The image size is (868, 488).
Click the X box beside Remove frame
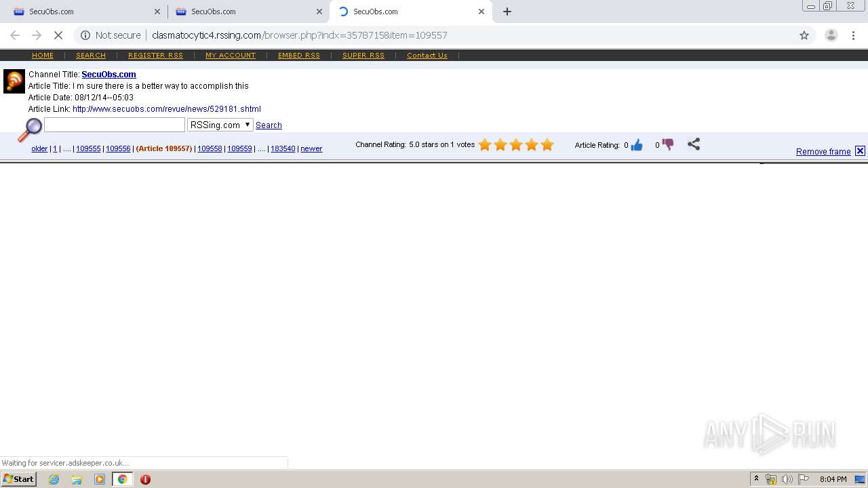pyautogui.click(x=860, y=151)
